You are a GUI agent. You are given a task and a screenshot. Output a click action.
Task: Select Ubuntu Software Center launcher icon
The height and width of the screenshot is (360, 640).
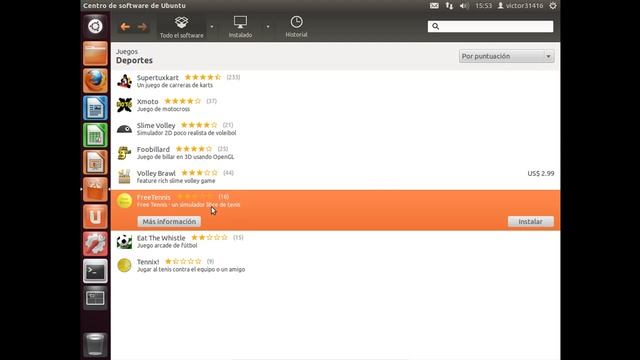[95, 189]
